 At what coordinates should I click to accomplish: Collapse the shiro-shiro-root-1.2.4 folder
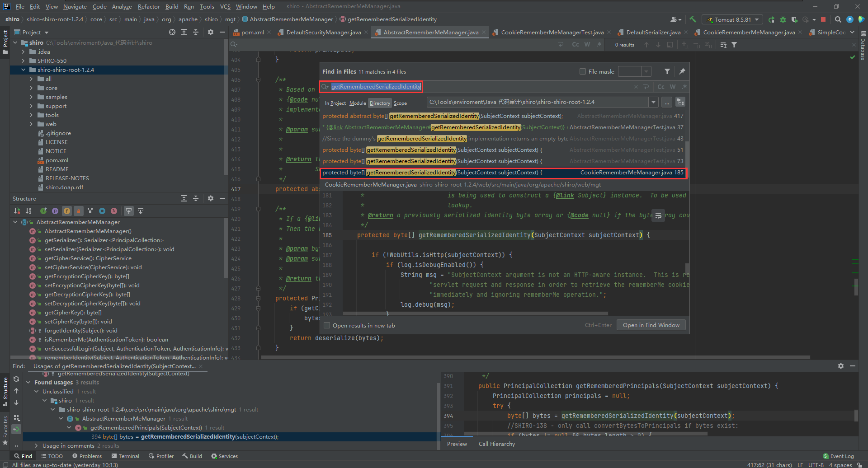pos(24,70)
